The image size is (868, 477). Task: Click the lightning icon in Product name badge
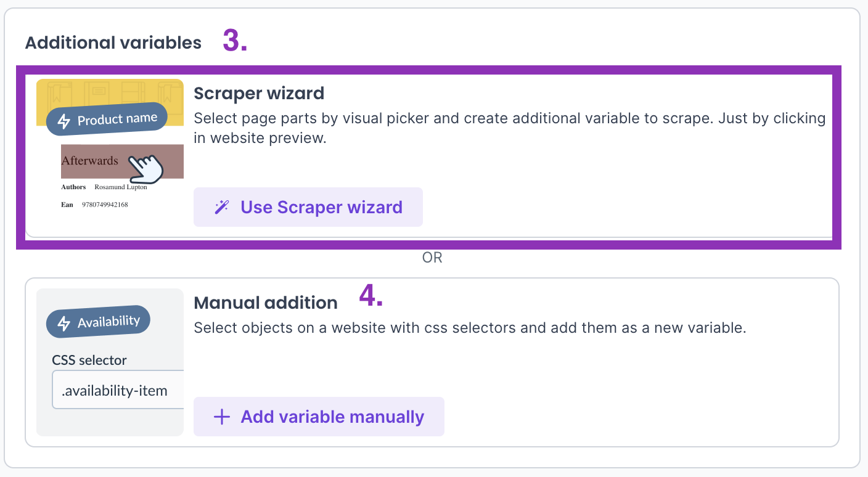pyautogui.click(x=63, y=121)
